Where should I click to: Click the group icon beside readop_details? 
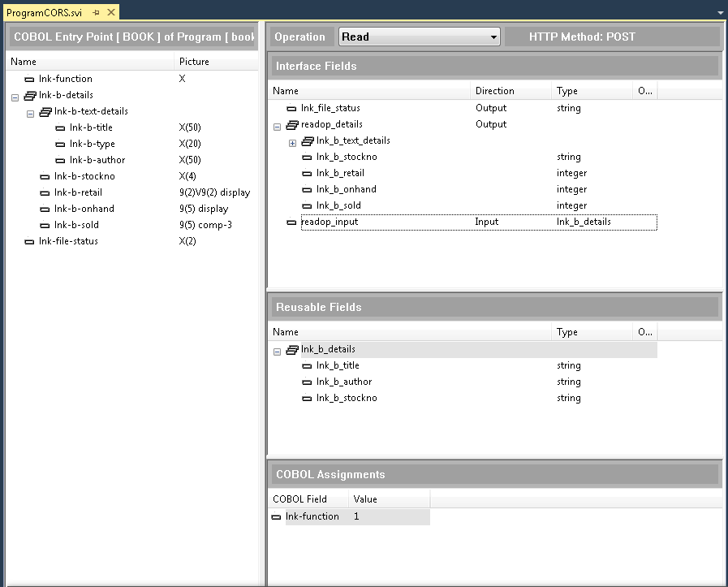pyautogui.click(x=292, y=124)
